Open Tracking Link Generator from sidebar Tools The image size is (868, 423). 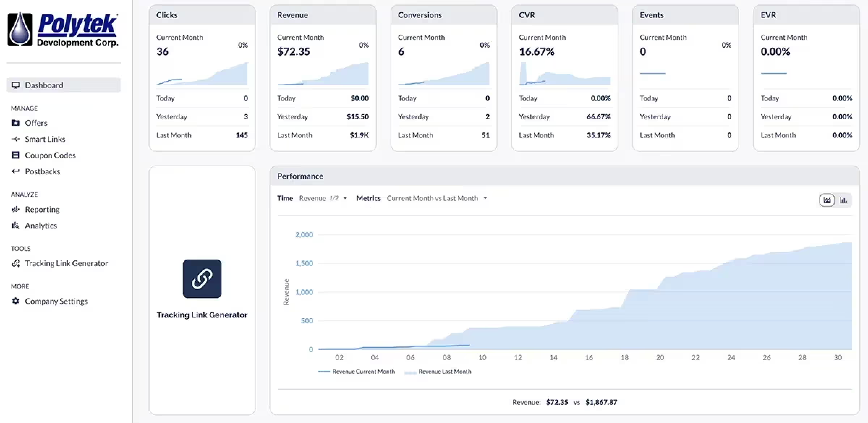pyautogui.click(x=66, y=263)
